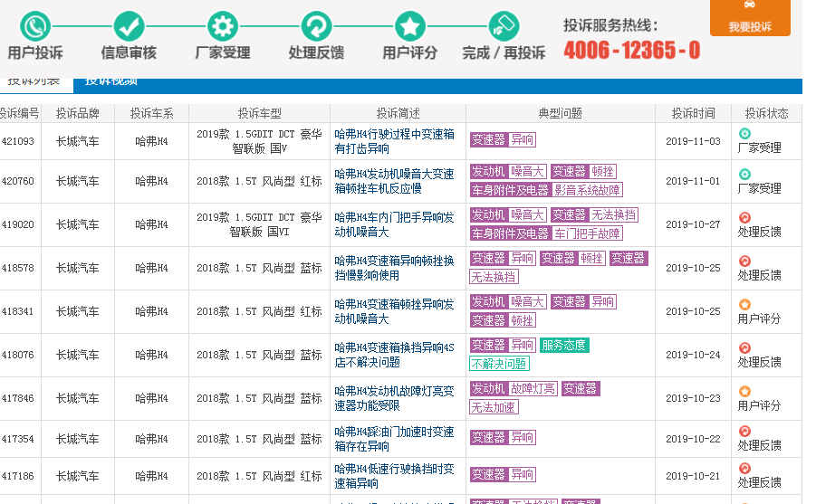Screen dimensions: 816x504
Task: Open complaint 哈弗H4踩油门加速时变速箱存在异响
Action: [x=394, y=439]
